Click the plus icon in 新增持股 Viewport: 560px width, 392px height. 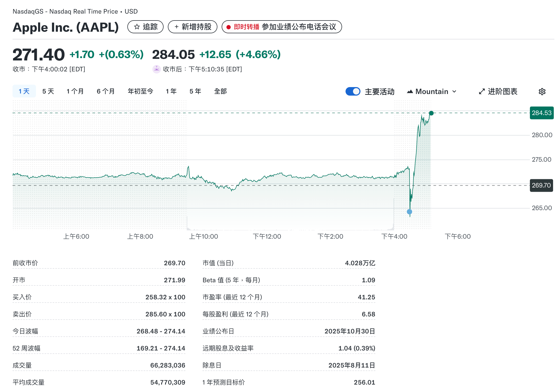click(x=176, y=27)
